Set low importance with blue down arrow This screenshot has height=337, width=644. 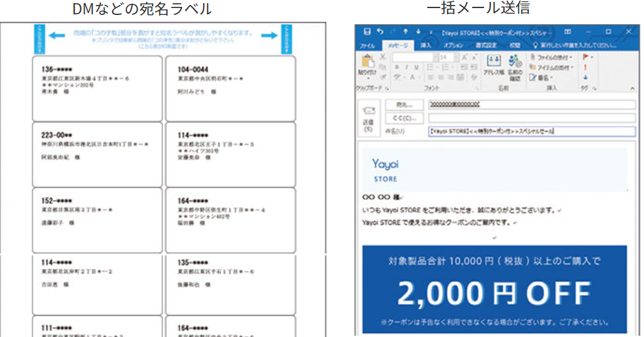(586, 77)
